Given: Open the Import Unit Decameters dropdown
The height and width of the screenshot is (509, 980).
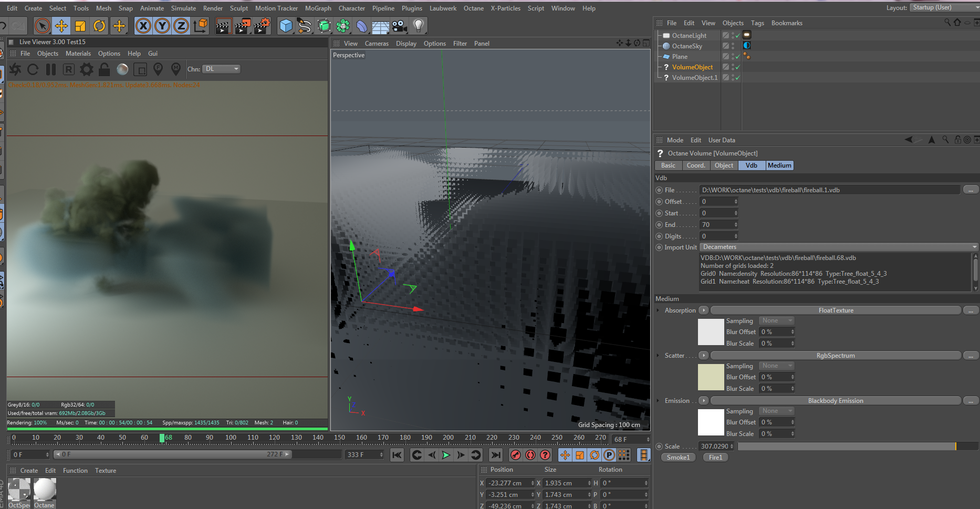Looking at the screenshot, I should 839,247.
